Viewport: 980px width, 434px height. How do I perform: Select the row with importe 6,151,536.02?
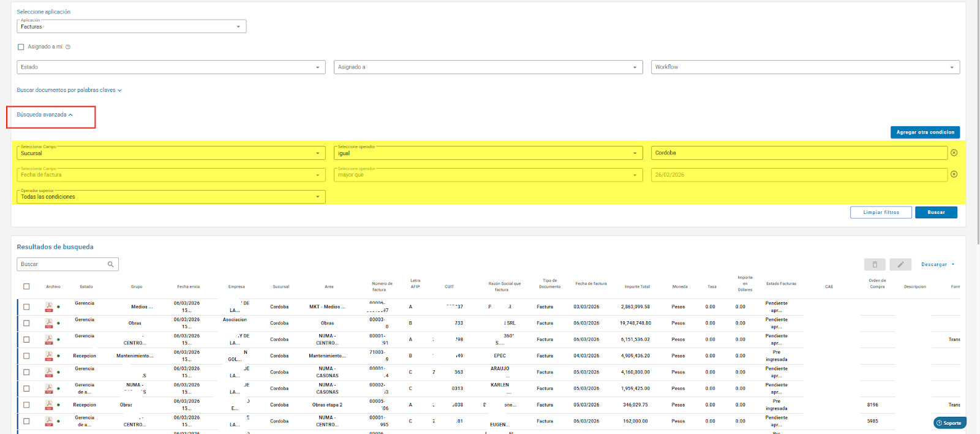click(26, 340)
